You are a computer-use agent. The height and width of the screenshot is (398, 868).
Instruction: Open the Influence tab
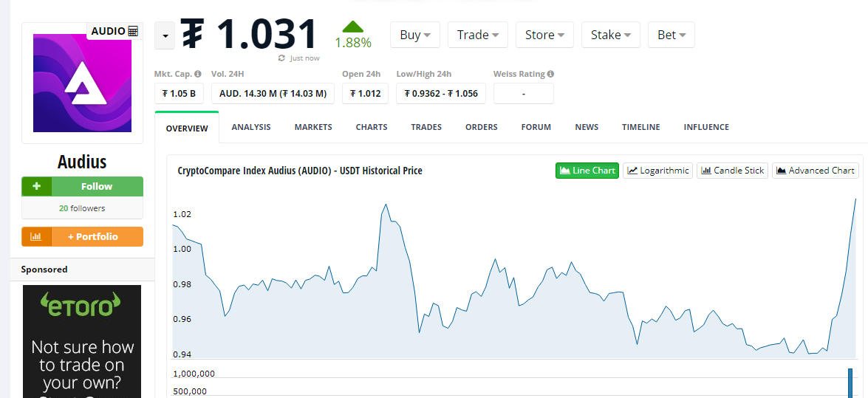[706, 127]
